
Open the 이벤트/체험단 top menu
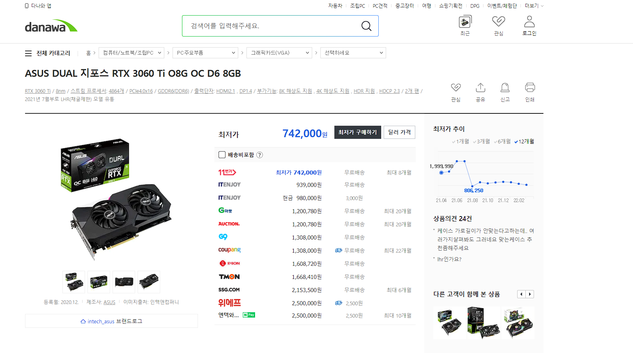tap(502, 6)
